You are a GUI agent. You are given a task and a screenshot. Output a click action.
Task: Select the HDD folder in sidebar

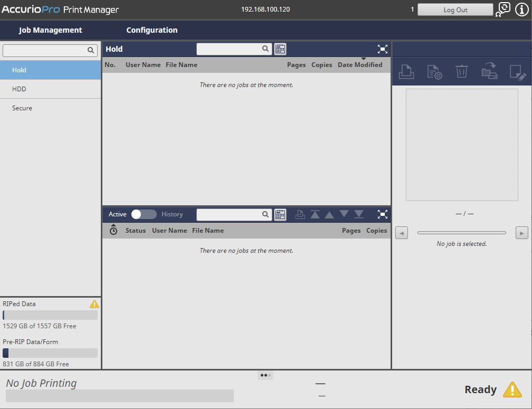(51, 89)
